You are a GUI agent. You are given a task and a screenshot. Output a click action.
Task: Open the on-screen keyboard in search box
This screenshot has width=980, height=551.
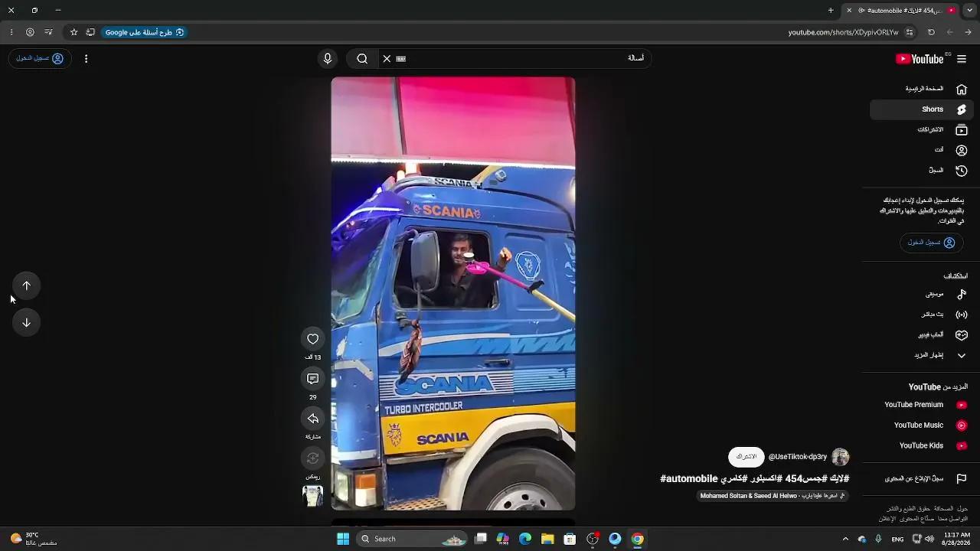tap(400, 59)
